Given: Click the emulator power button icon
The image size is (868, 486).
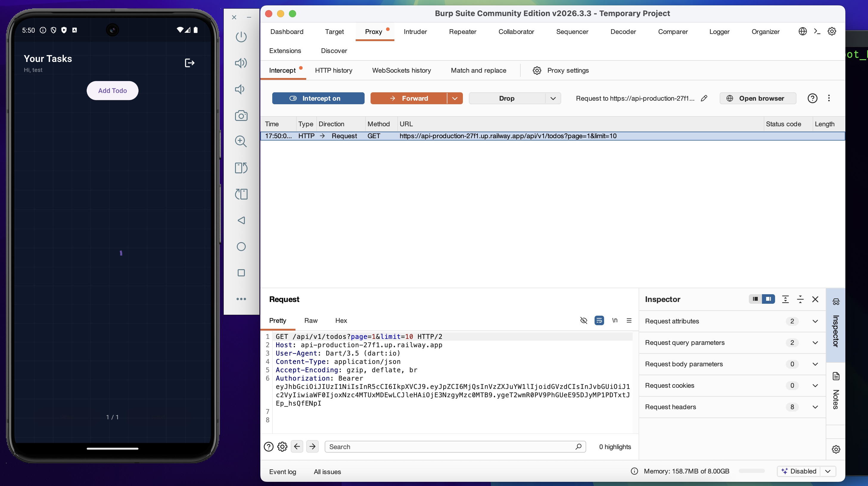Looking at the screenshot, I should click(x=241, y=37).
